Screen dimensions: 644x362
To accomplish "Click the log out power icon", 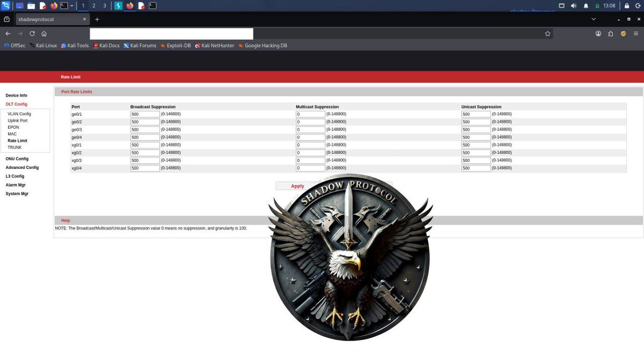I will (x=637, y=5).
